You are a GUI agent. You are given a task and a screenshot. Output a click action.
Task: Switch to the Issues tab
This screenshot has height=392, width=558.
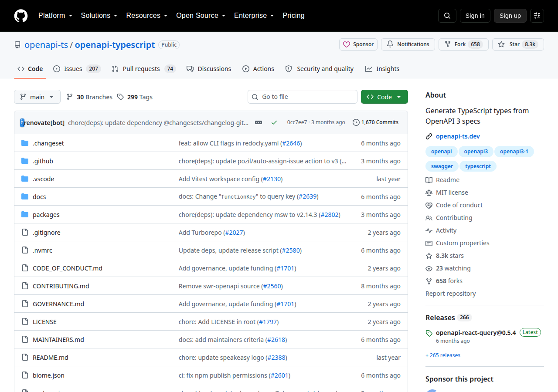[77, 69]
